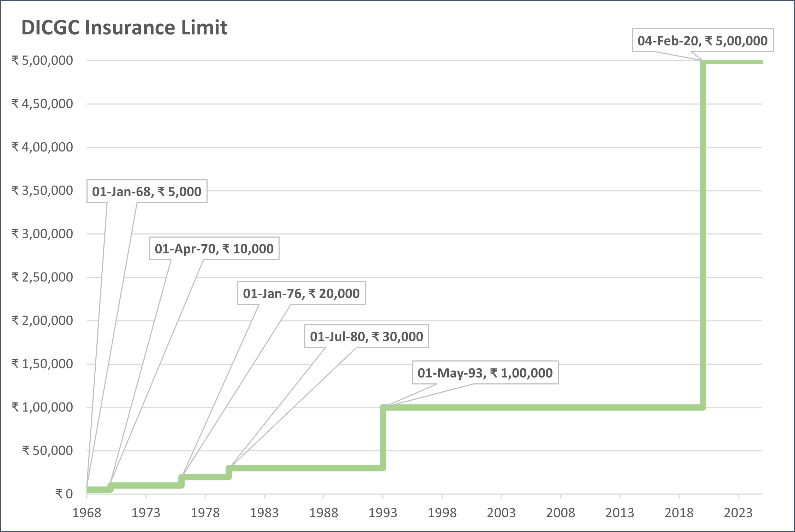Select the 01-Jul-80 ₹ 30,000 data label
Viewport: 795px width, 532px height.
[x=366, y=336]
